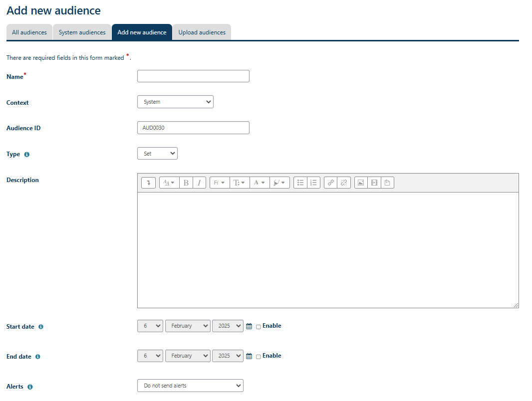This screenshot has height=401, width=532.
Task: Insert an unordered bullet list
Action: 300,182
